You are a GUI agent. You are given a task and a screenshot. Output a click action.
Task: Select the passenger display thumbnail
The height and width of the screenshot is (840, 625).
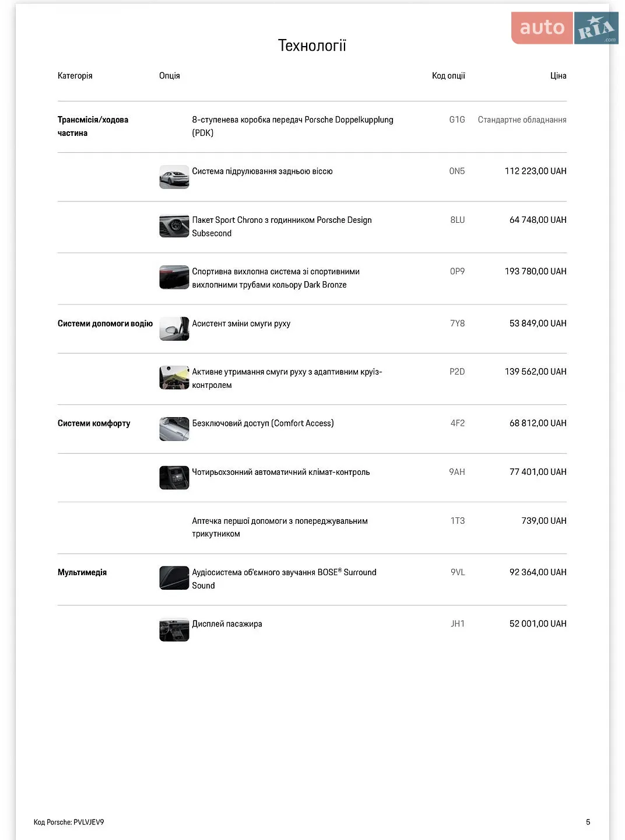(174, 630)
